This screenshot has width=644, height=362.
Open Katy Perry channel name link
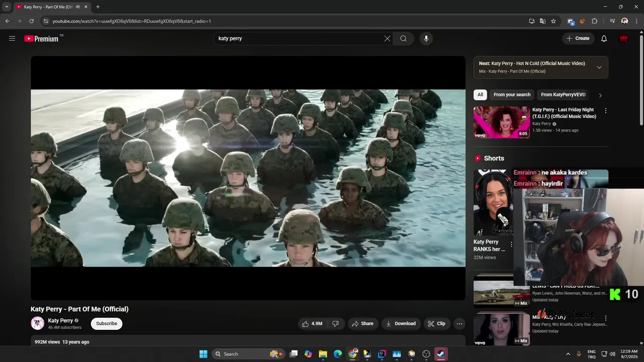click(x=60, y=321)
